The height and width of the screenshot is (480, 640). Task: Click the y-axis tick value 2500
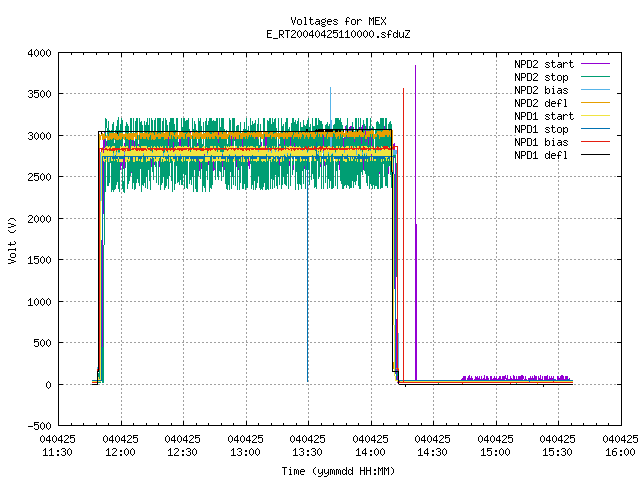[40, 177]
